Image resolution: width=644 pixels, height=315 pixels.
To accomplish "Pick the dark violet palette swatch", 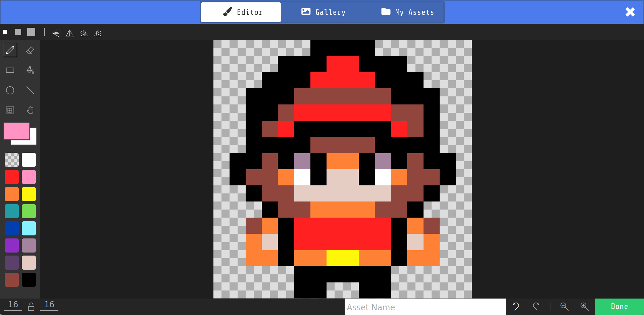I will click(12, 263).
